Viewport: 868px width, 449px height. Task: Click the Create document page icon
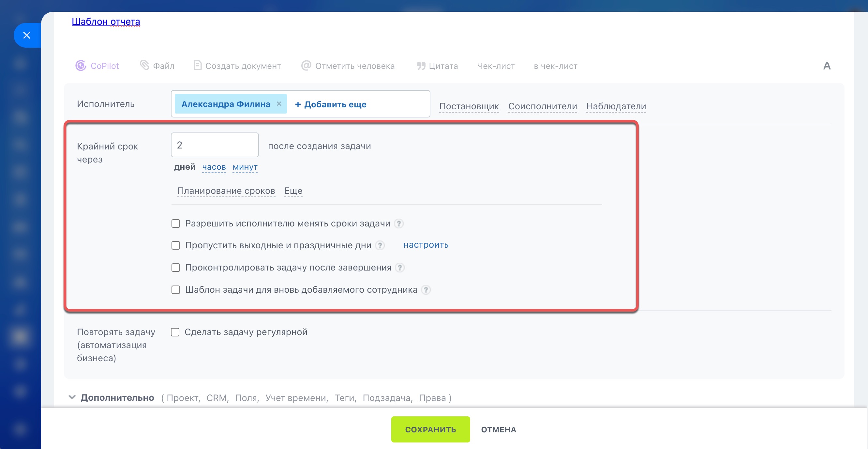click(x=198, y=65)
